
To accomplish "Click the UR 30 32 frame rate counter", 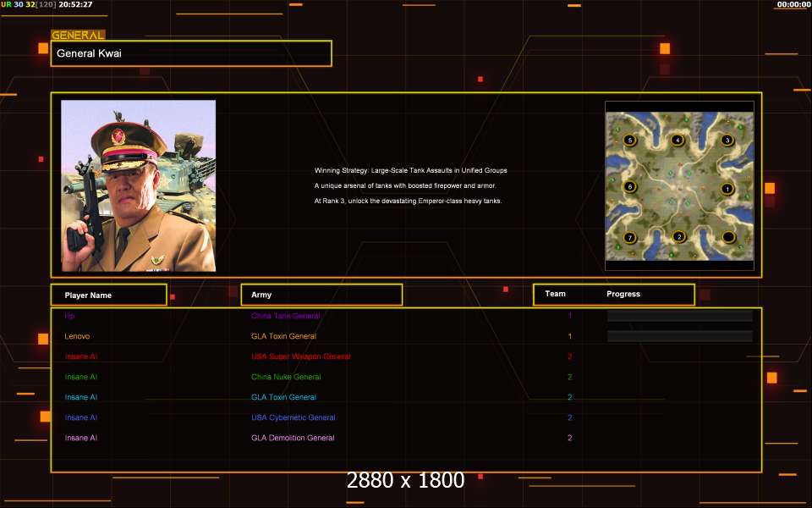I will click(29, 4).
